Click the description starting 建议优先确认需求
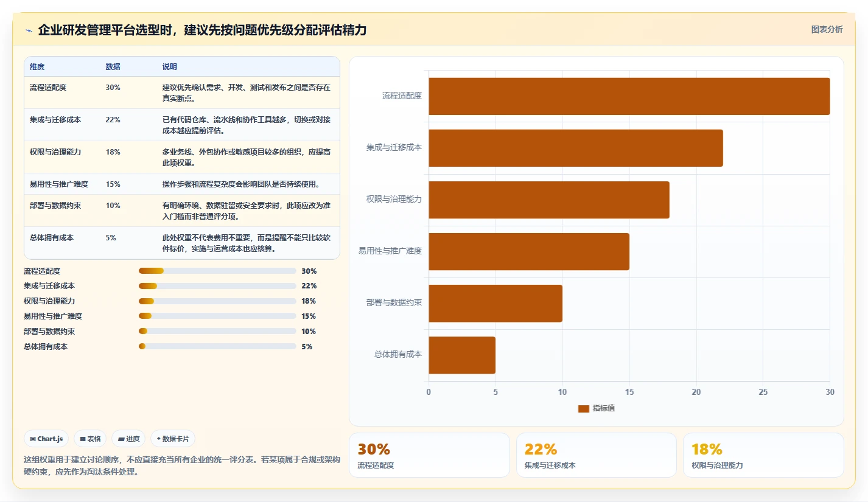Screen dimensions: 868x502 point(247,92)
